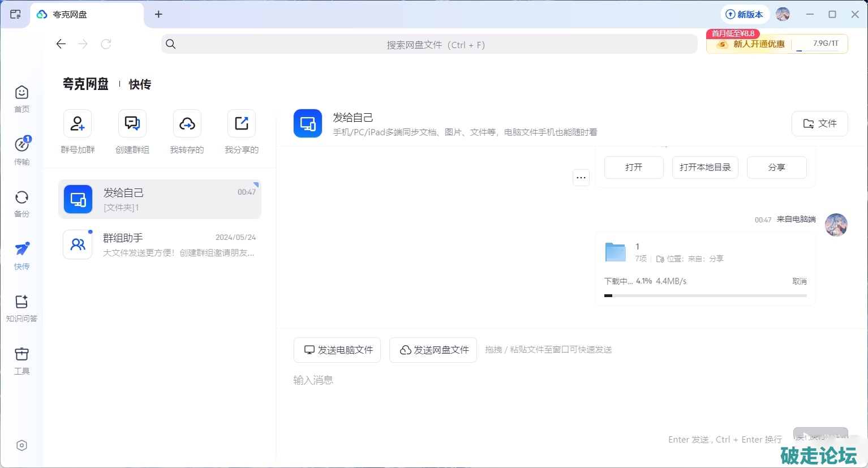Image resolution: width=868 pixels, height=468 pixels.
Task: Open the tab list button in title bar
Action: pyautogui.click(x=15, y=14)
